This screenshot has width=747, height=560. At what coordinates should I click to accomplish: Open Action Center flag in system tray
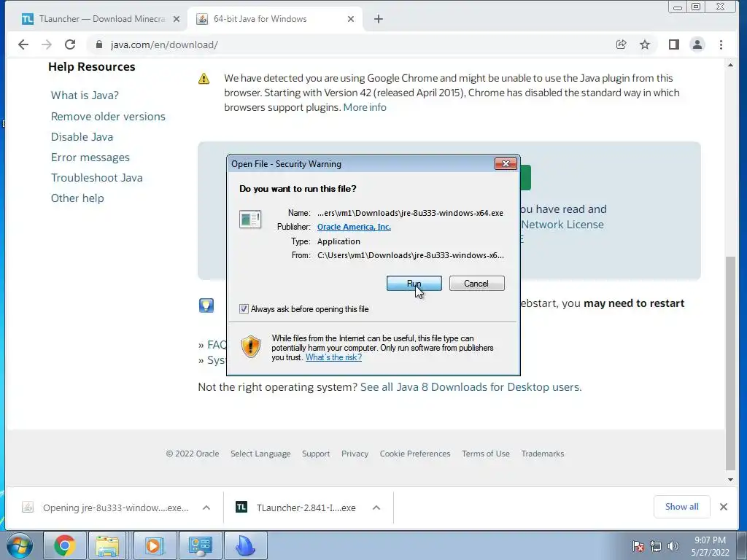coord(638,546)
